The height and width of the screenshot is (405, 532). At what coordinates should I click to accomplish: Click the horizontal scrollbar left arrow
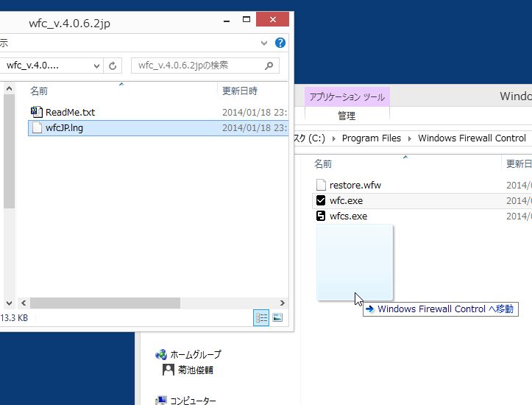24,303
